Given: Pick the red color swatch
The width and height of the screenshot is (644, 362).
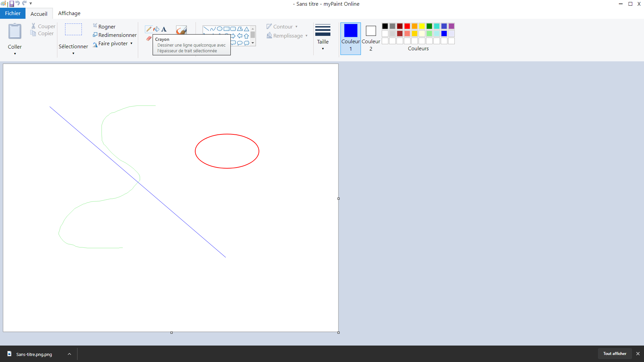Looking at the screenshot, I should click(x=407, y=26).
